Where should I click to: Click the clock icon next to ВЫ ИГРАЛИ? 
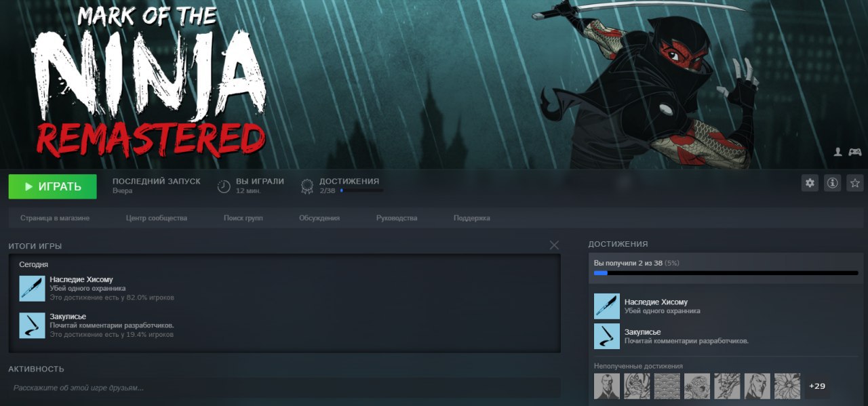click(x=224, y=186)
